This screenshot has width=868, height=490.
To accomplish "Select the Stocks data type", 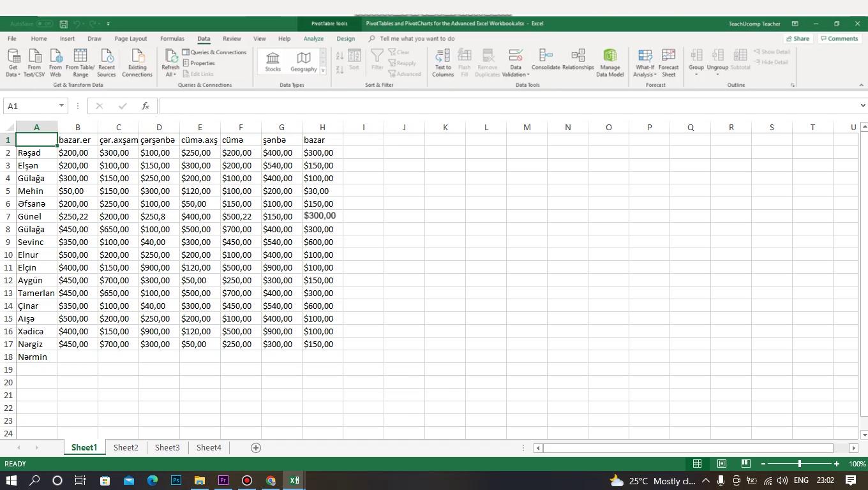I will tap(273, 62).
